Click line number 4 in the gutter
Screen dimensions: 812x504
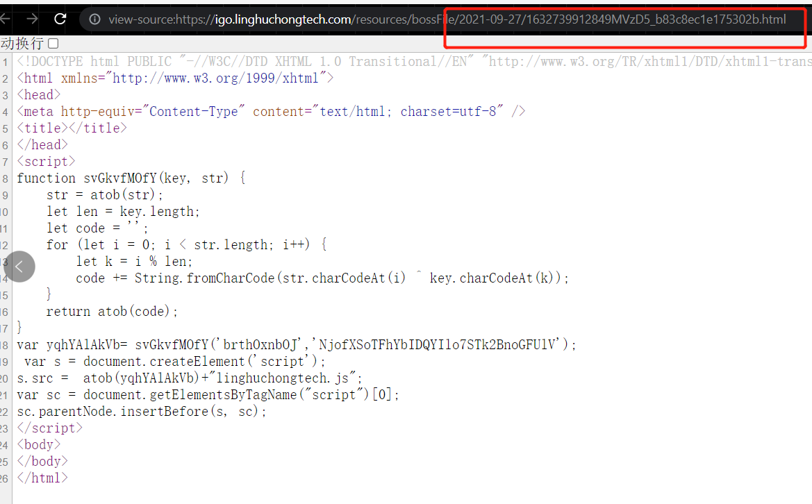click(x=5, y=112)
